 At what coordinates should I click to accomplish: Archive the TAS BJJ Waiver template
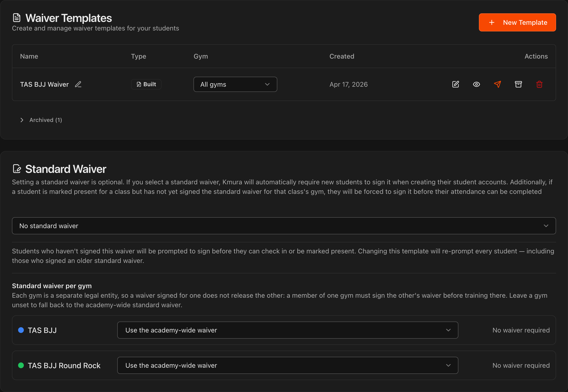pyautogui.click(x=518, y=84)
